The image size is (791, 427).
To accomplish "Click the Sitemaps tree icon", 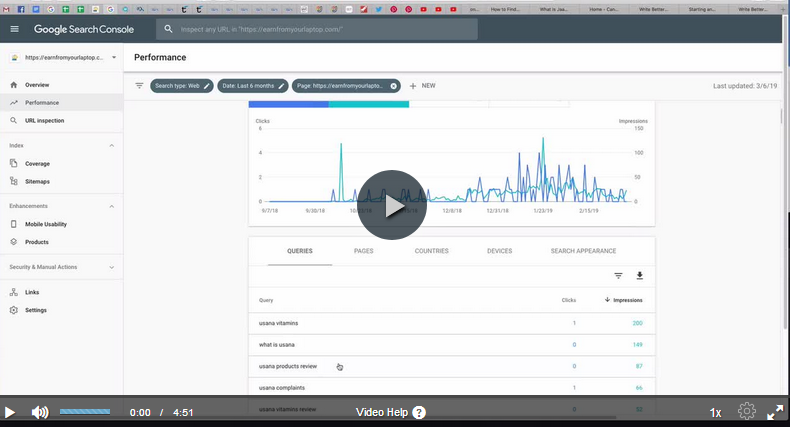I will click(x=14, y=181).
